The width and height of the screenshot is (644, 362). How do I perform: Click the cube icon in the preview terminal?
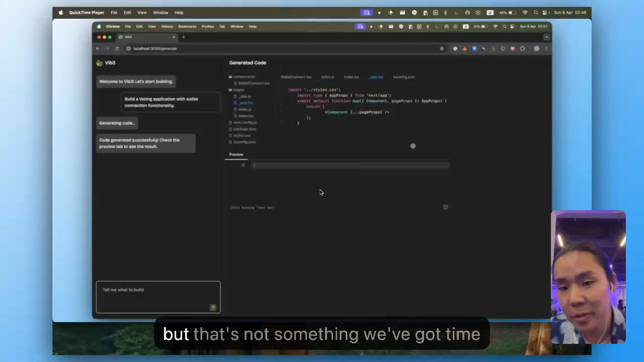[445, 207]
